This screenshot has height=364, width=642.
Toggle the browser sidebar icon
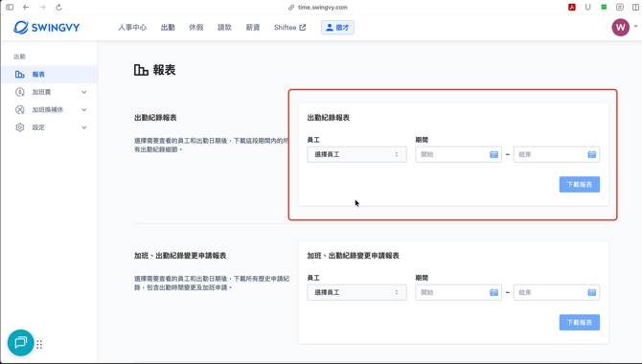point(10,8)
